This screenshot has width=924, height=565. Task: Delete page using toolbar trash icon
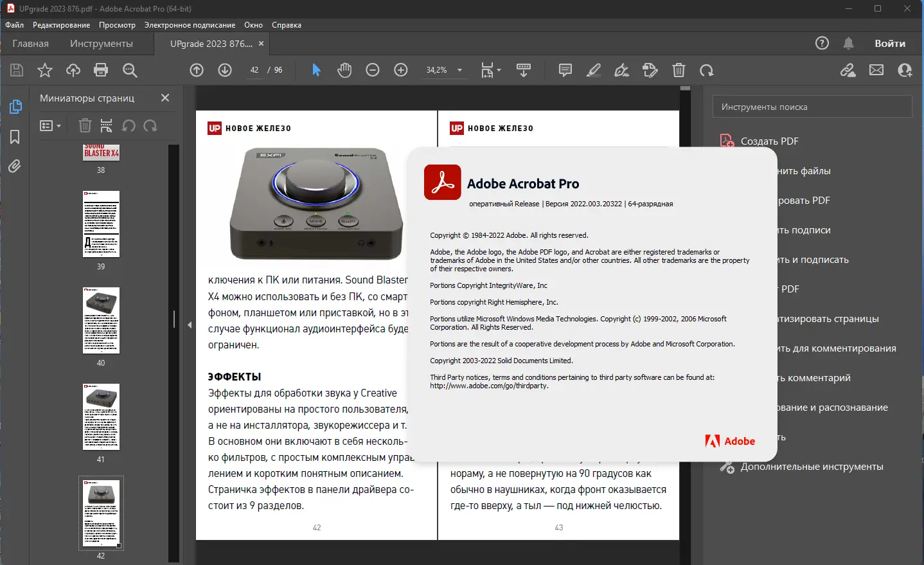(x=679, y=70)
